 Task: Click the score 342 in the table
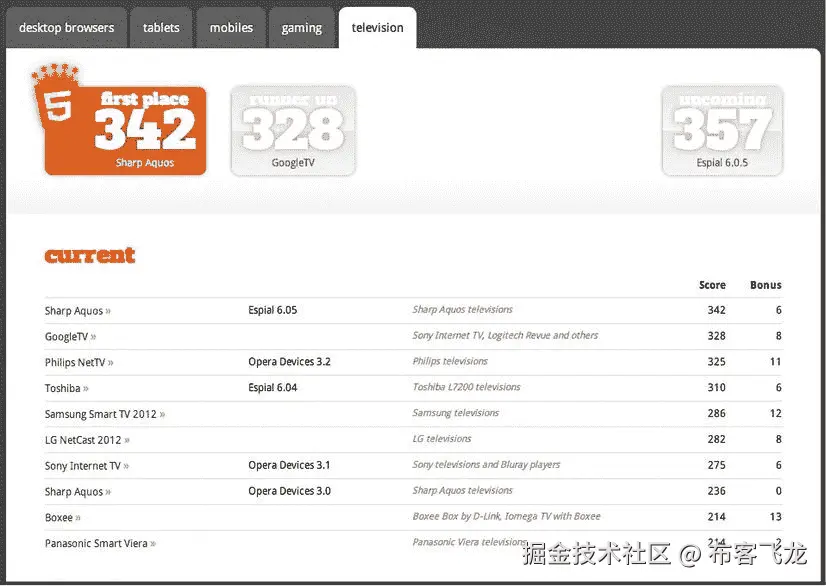point(716,310)
